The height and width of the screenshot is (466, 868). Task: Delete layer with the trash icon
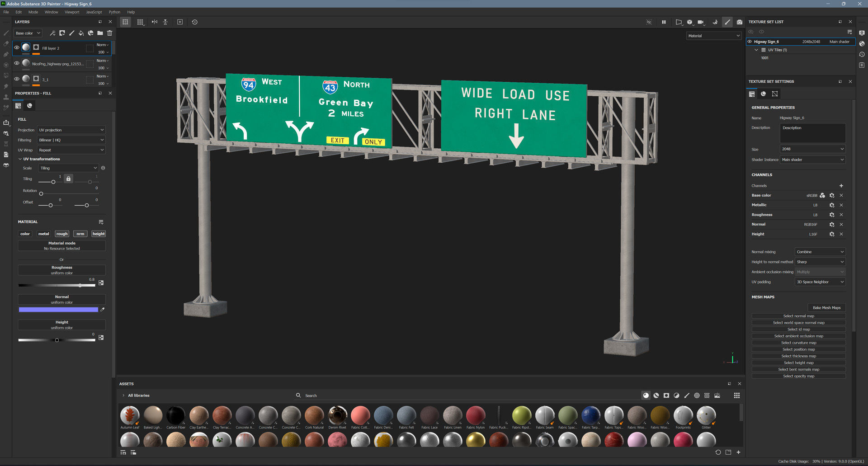click(109, 33)
